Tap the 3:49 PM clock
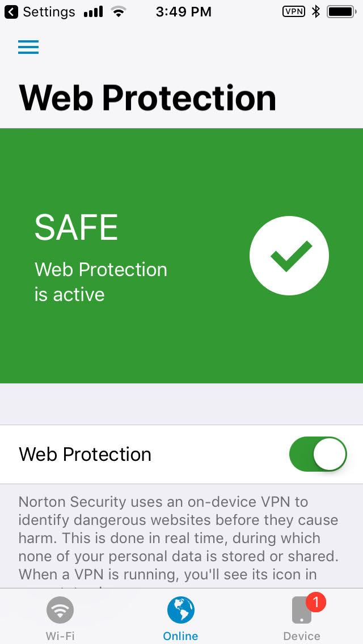The width and height of the screenshot is (363, 644). coord(183,11)
